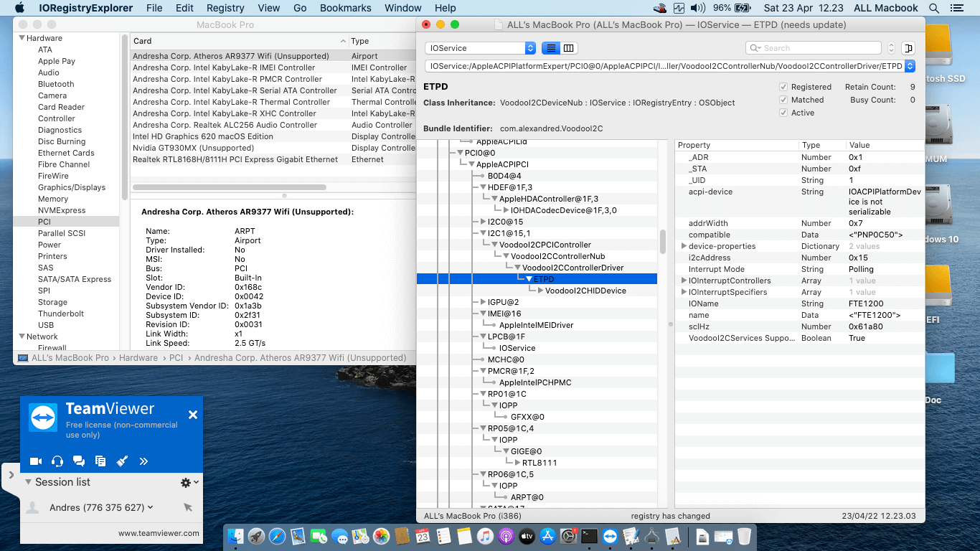The width and height of the screenshot is (980, 551).
Task: Switch registry view to column browser mode
Action: point(569,48)
